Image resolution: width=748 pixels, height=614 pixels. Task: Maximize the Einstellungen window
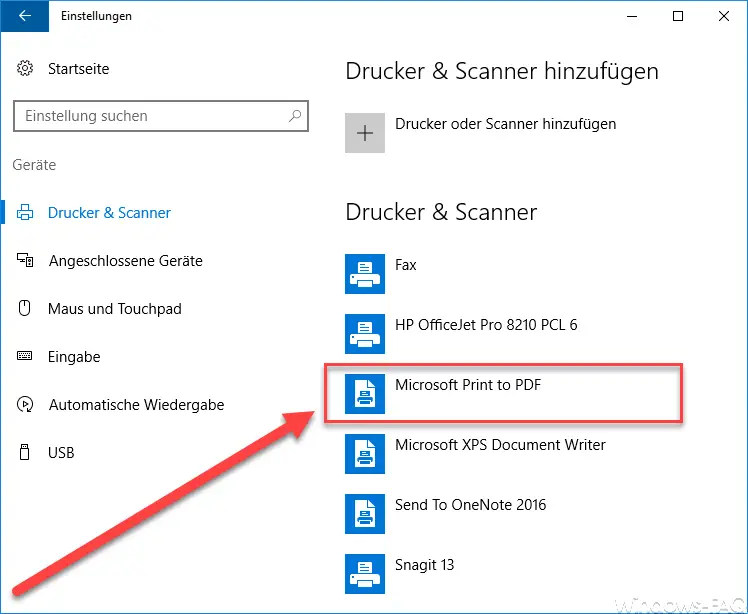coord(677,16)
